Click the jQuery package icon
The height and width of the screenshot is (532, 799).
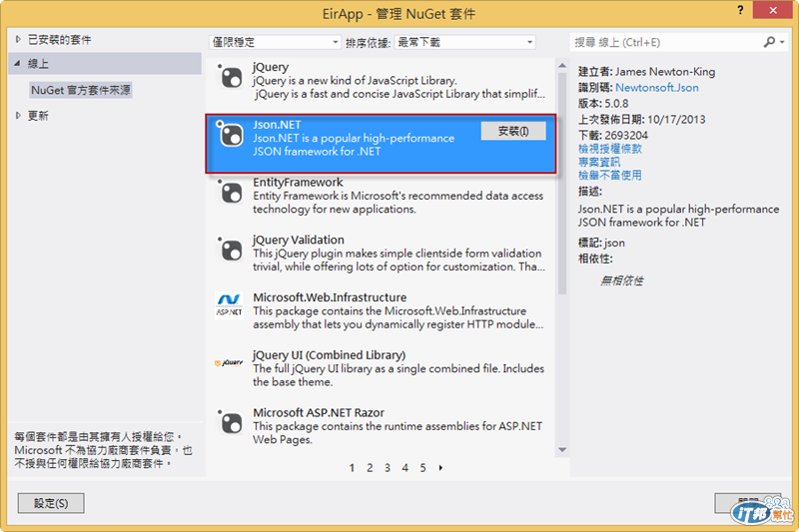230,77
